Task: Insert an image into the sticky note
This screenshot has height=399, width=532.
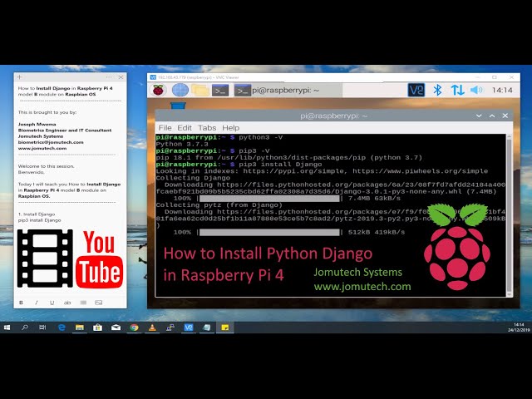Action: point(98,303)
